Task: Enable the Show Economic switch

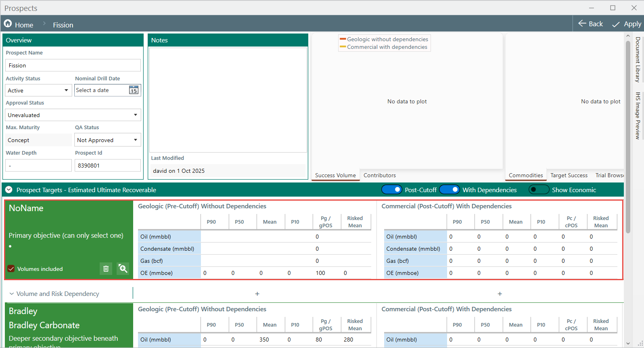Action: pyautogui.click(x=539, y=190)
